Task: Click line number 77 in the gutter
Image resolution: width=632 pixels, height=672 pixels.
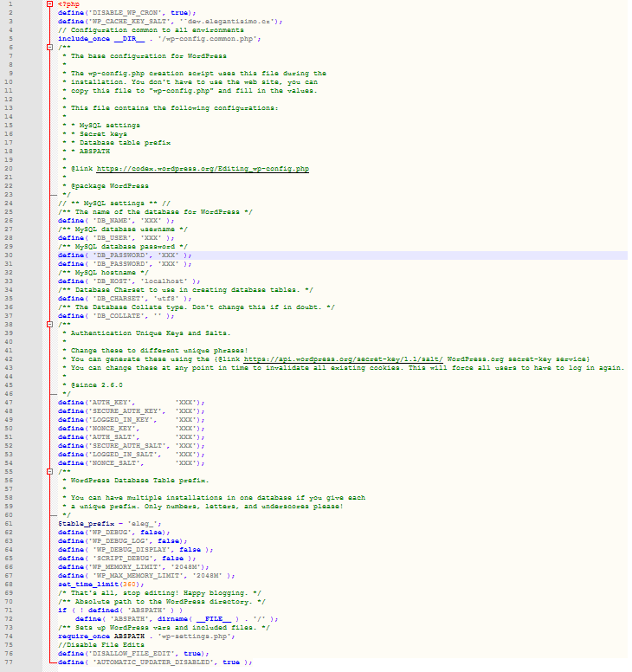Action: click(x=7, y=662)
